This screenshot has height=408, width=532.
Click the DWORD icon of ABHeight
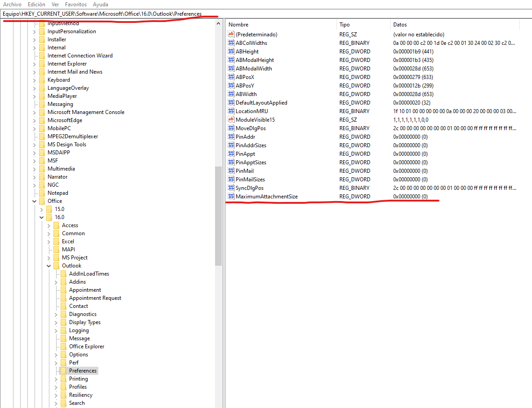click(x=231, y=51)
